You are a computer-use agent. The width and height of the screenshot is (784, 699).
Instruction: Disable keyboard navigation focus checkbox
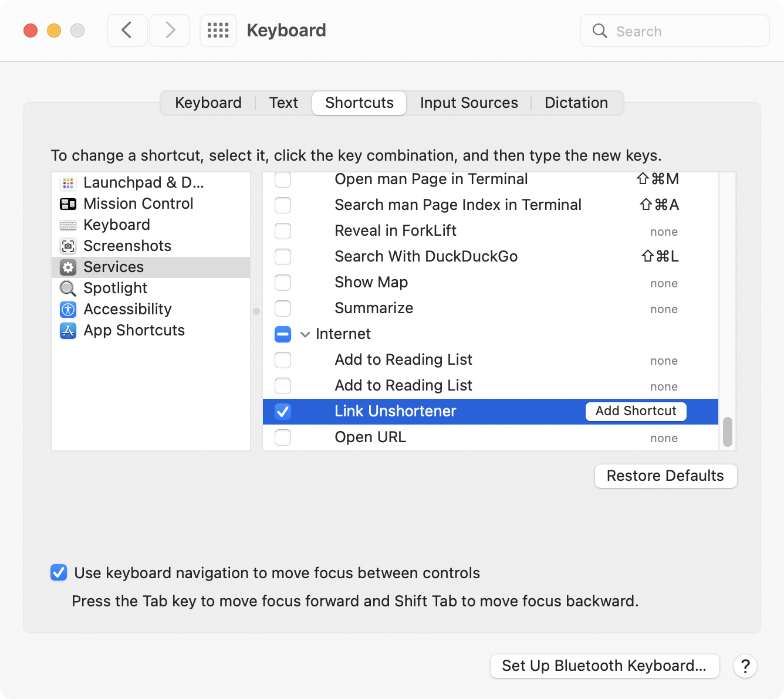[59, 573]
